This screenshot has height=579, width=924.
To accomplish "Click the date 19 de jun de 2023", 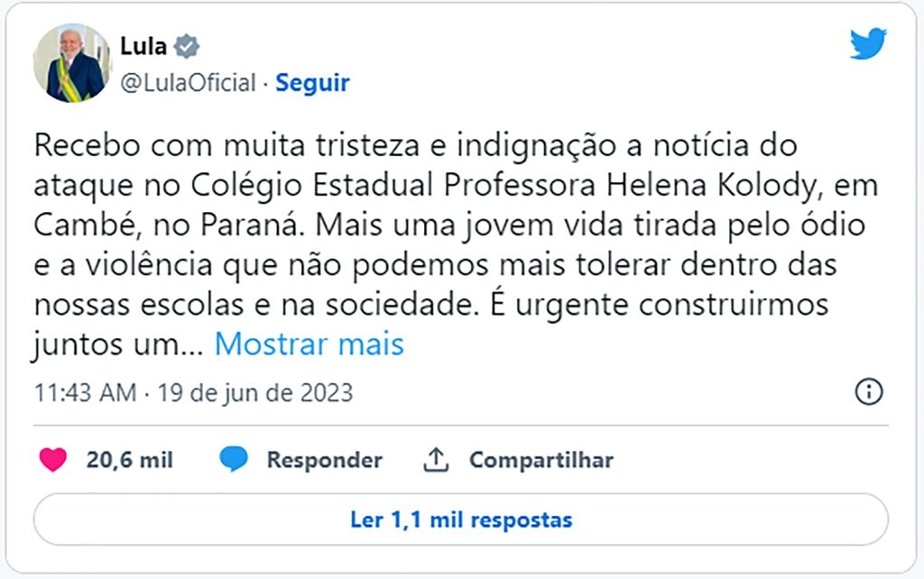I will click(x=254, y=393).
